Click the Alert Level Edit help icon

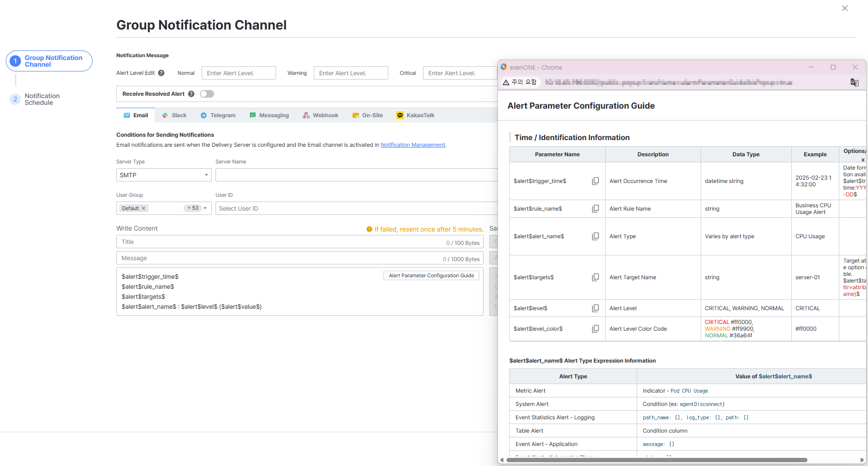[161, 73]
